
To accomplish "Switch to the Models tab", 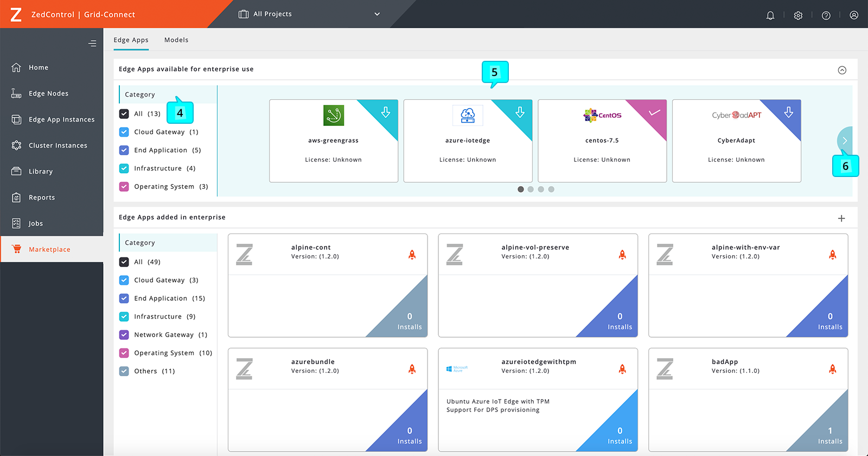I will (176, 40).
